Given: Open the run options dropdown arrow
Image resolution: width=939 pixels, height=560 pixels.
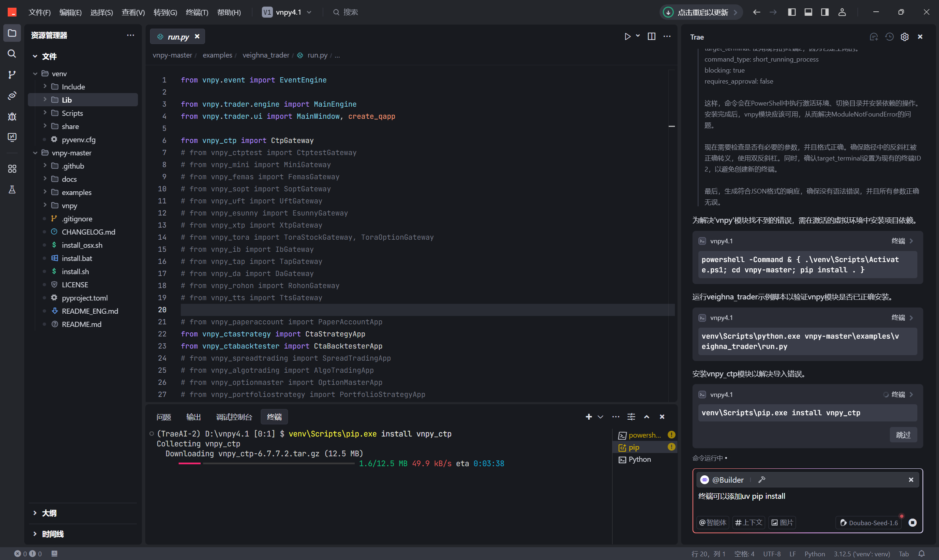Looking at the screenshot, I should tap(638, 36).
